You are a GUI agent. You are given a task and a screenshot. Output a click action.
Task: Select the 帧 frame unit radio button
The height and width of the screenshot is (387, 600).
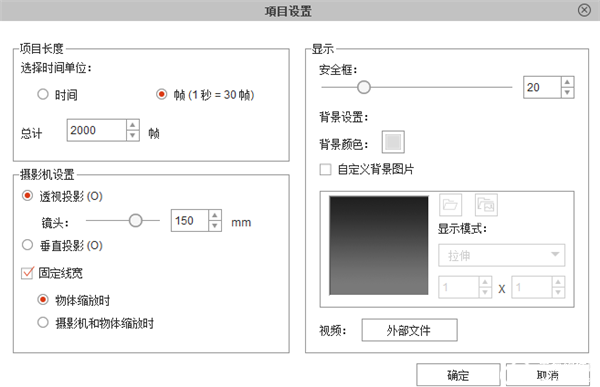coord(161,94)
